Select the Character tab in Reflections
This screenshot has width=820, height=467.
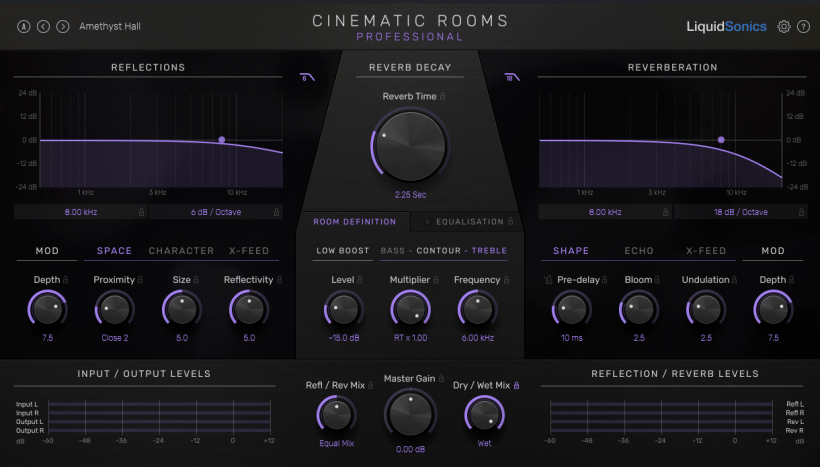181,251
